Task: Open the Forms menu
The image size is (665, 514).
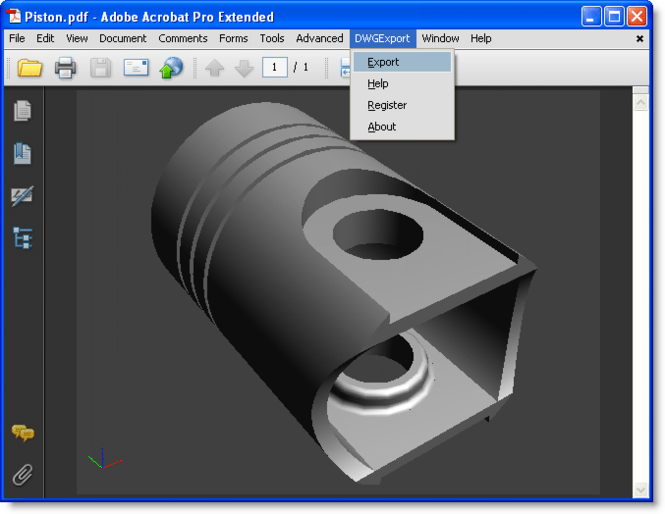Action: (233, 38)
